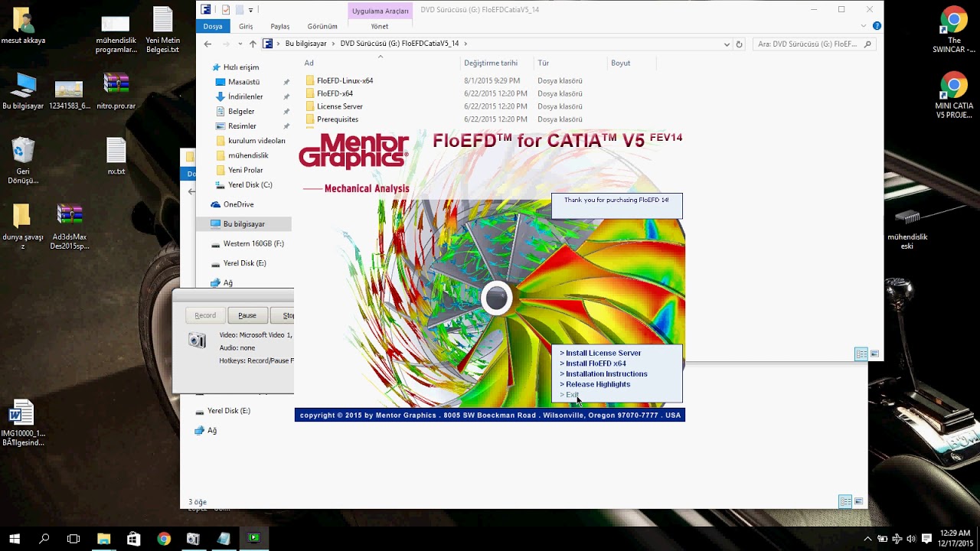980x551 pixels.
Task: Expand the chevron after FloEFDCatiaV5_14 in the breadcrumb
Action: pyautogui.click(x=465, y=44)
